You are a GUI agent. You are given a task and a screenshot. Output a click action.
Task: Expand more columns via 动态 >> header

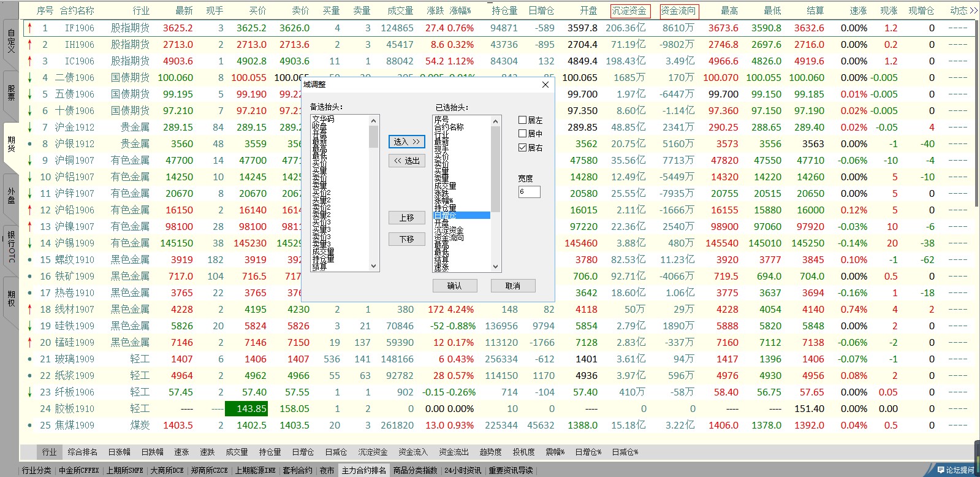tap(963, 10)
